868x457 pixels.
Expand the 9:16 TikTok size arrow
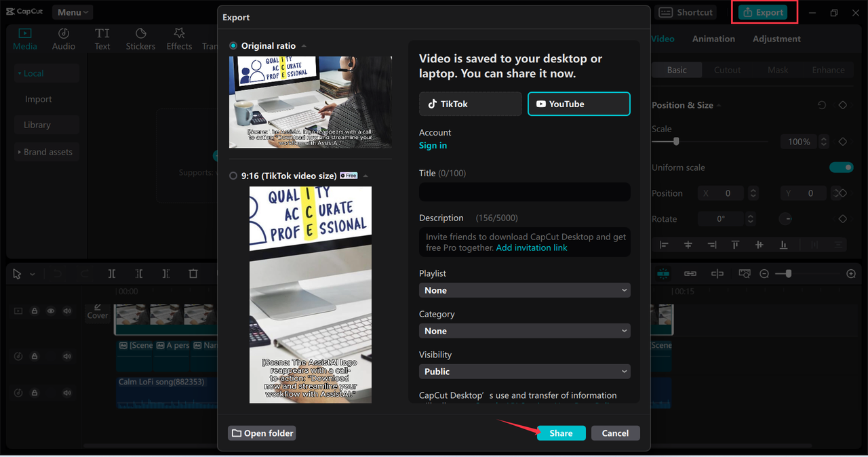coord(366,176)
